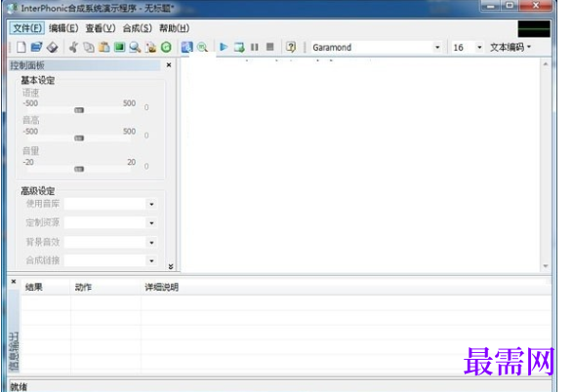
Task: Cut selection with the scissors icon
Action: click(x=73, y=47)
